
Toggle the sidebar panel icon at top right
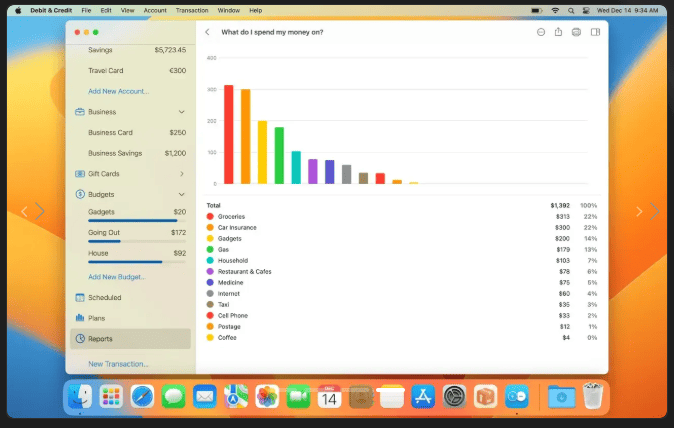(x=595, y=32)
